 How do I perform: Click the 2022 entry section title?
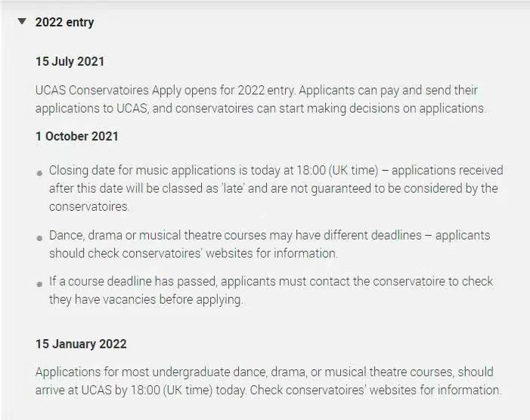pos(64,22)
